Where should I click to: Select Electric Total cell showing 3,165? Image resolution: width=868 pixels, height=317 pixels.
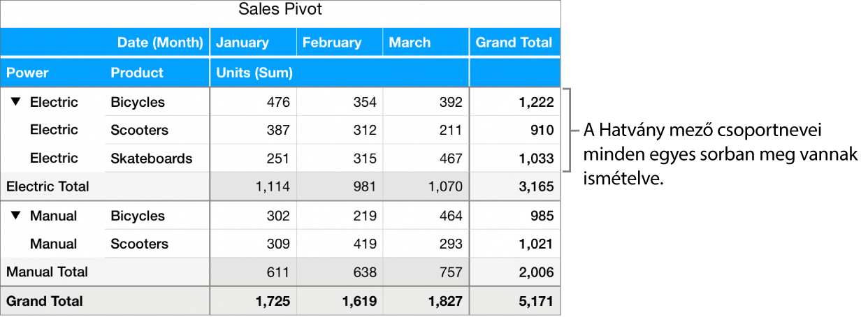coord(537,186)
